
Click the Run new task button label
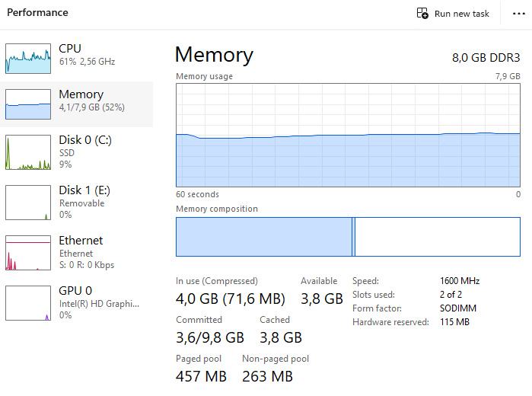click(461, 14)
